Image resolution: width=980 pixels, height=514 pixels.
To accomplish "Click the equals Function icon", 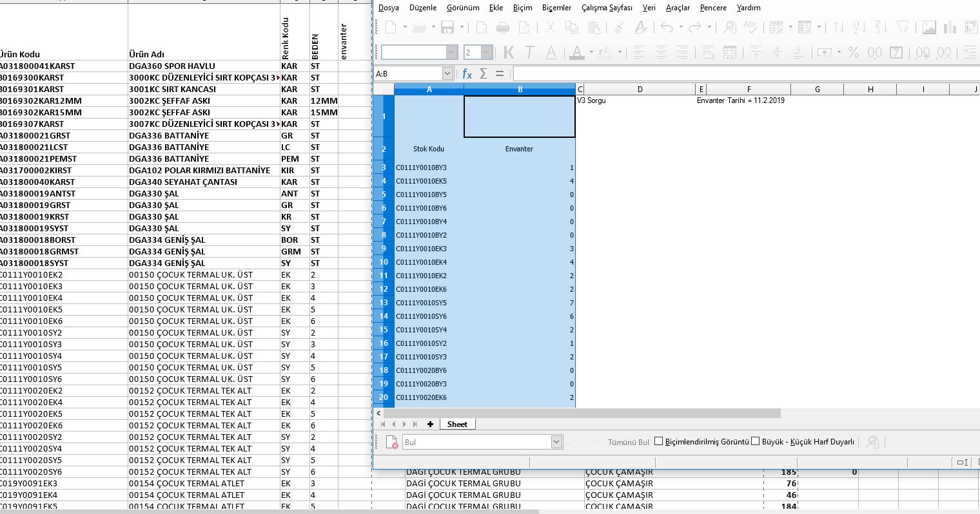I will (500, 73).
